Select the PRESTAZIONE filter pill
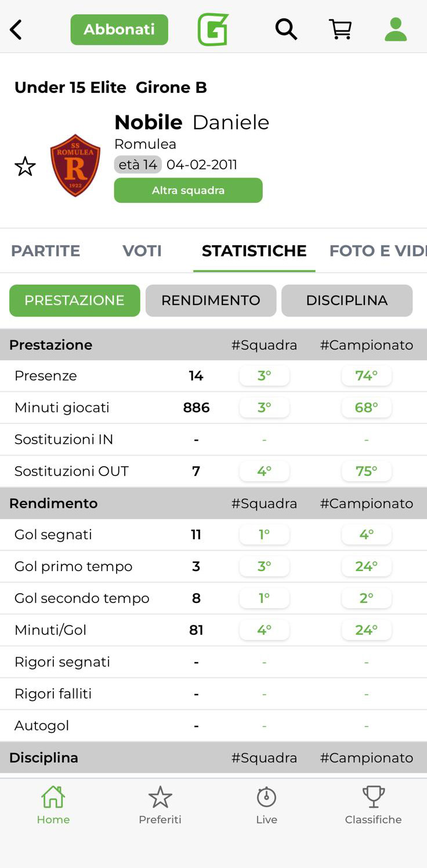Viewport: 427px width, 868px height. 74,300
